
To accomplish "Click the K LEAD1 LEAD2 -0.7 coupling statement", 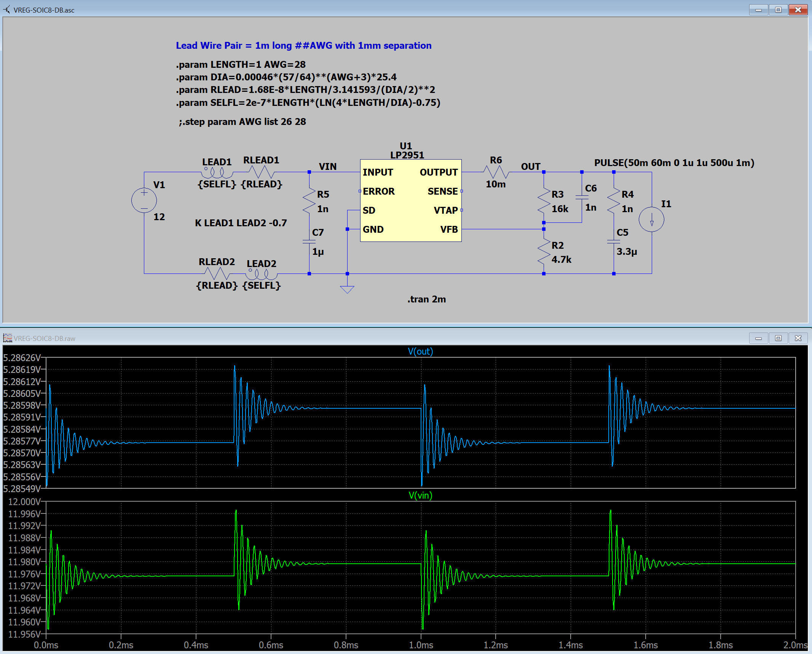I will [241, 223].
